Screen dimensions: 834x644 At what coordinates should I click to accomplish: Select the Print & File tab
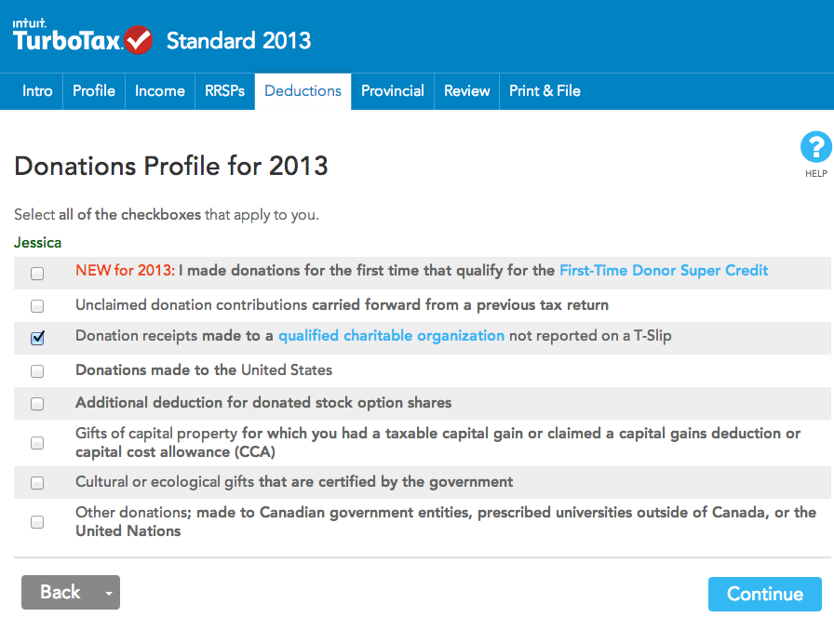(545, 91)
